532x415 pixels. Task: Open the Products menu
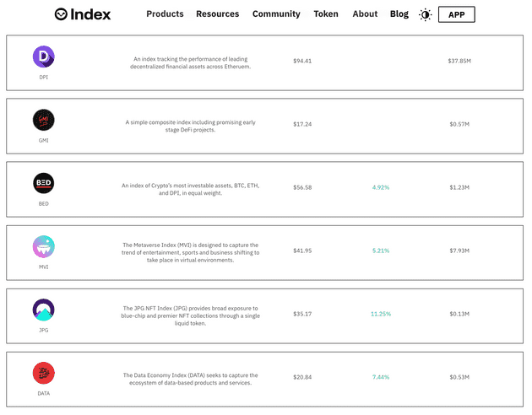coord(165,13)
